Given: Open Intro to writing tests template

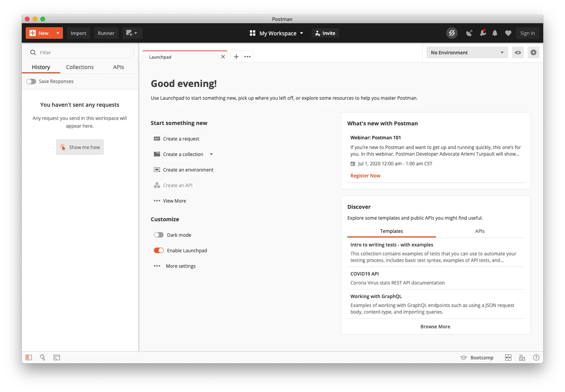Looking at the screenshot, I should 392,245.
